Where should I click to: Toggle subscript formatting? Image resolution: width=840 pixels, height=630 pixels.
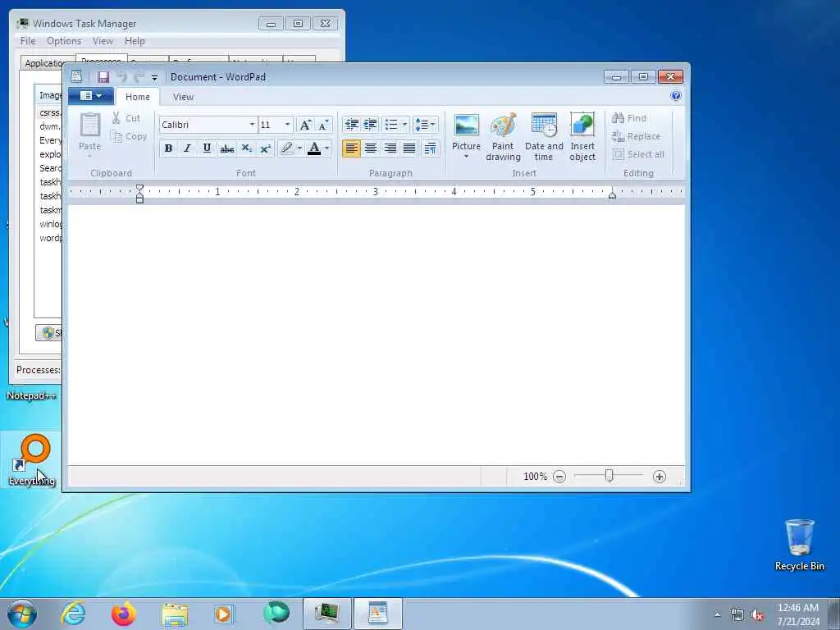pyautogui.click(x=246, y=148)
